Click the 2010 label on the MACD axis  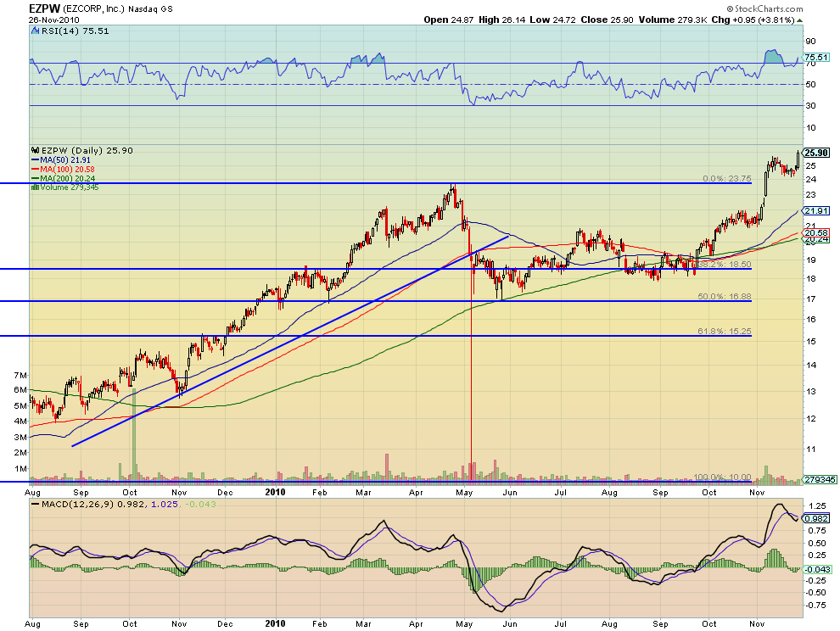coord(276,623)
